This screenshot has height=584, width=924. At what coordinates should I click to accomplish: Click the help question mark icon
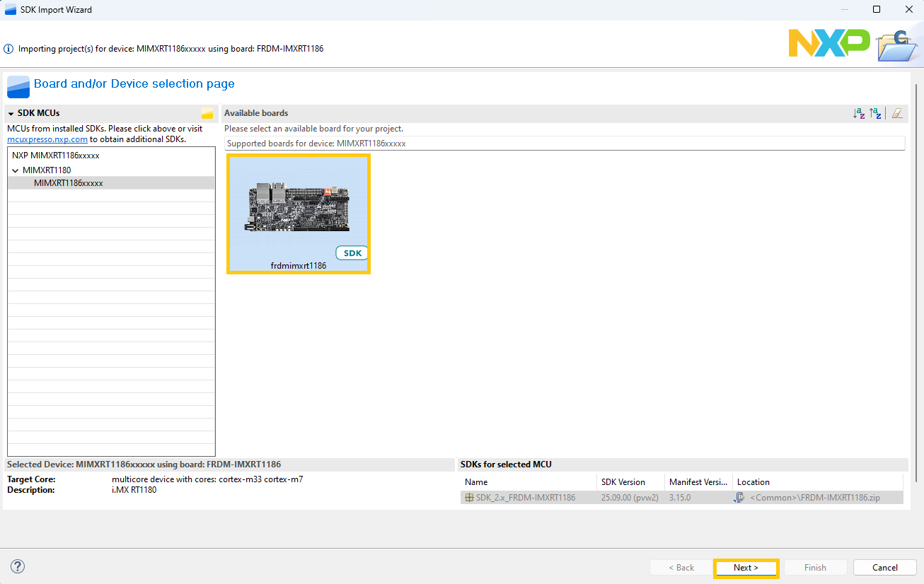[18, 566]
